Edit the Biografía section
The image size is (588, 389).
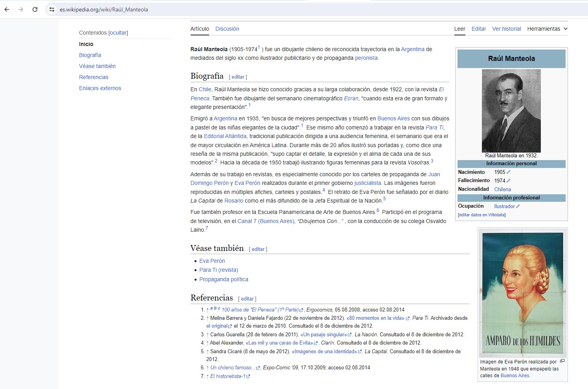point(238,77)
